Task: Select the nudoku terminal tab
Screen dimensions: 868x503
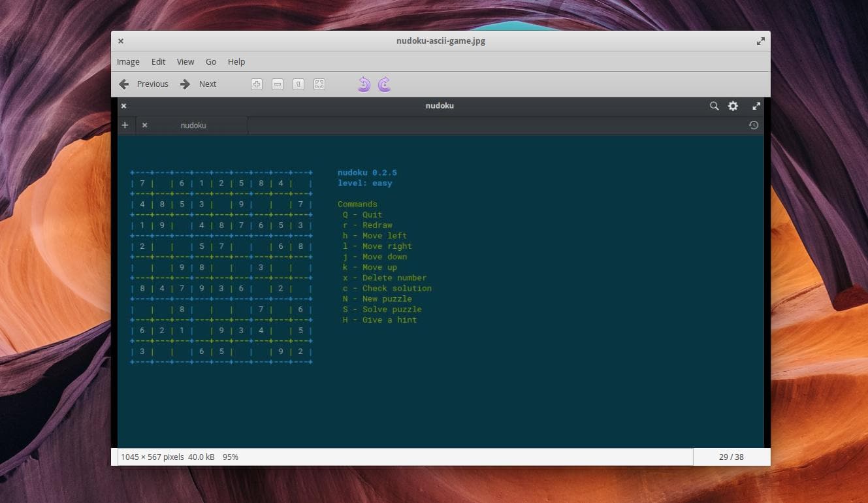Action: (193, 125)
